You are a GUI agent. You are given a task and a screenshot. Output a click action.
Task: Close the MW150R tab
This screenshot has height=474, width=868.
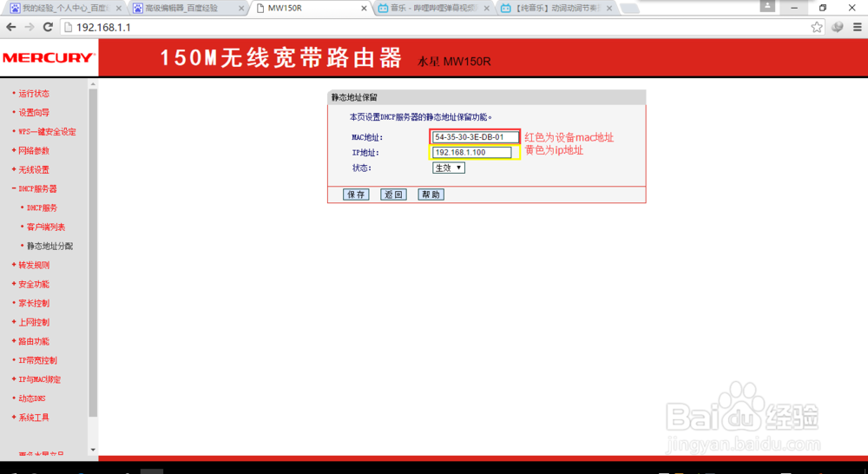(x=364, y=9)
